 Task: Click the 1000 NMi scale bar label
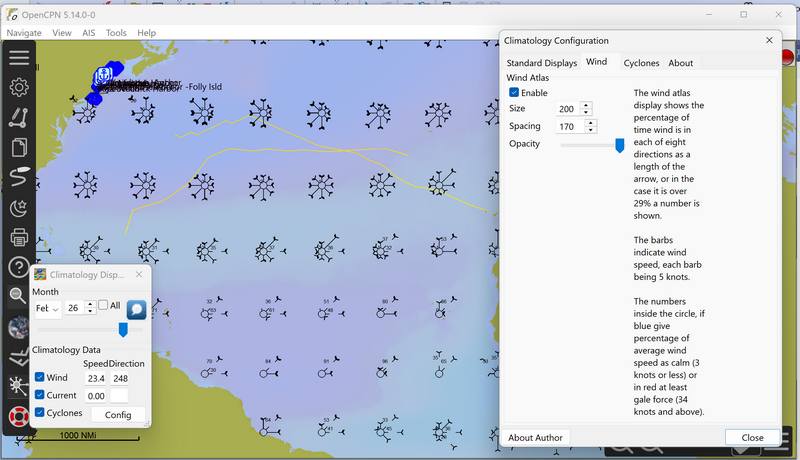[78, 435]
